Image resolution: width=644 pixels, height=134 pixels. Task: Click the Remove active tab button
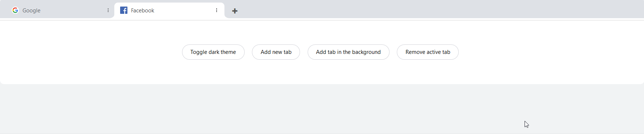coord(428,52)
